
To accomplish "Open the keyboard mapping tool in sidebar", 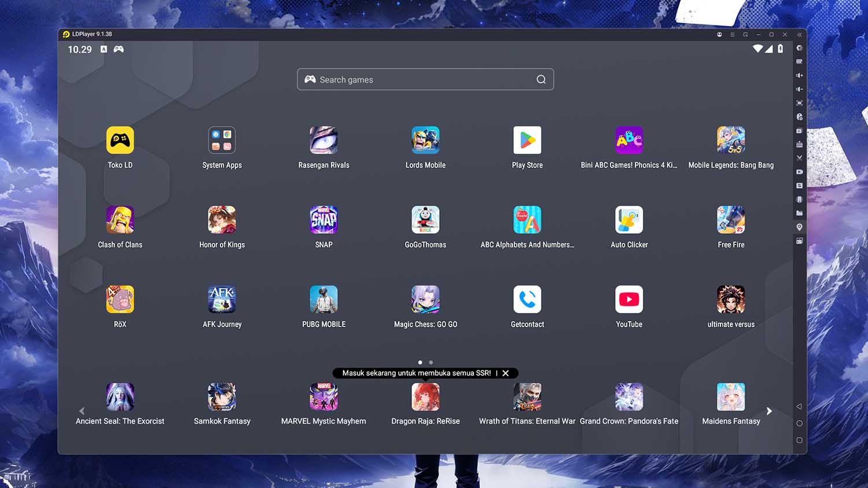I will (x=799, y=61).
